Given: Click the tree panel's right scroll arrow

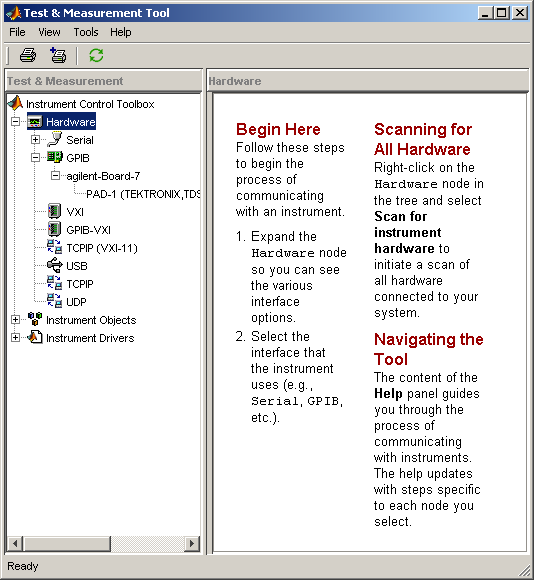Looking at the screenshot, I should click(192, 543).
